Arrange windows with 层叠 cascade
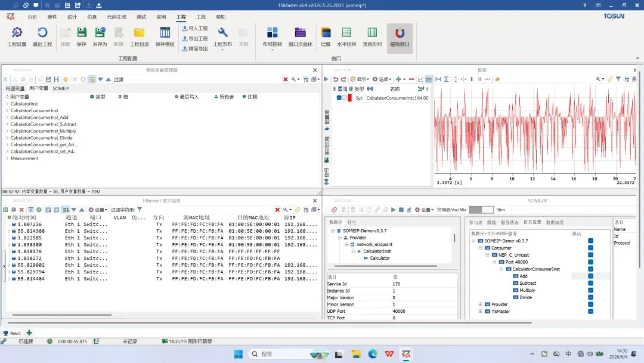The width and height of the screenshot is (644, 363). pos(326,36)
